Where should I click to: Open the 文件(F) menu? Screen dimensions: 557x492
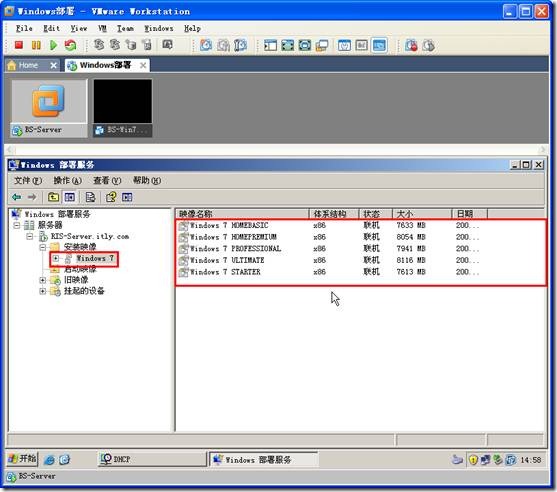pos(28,181)
